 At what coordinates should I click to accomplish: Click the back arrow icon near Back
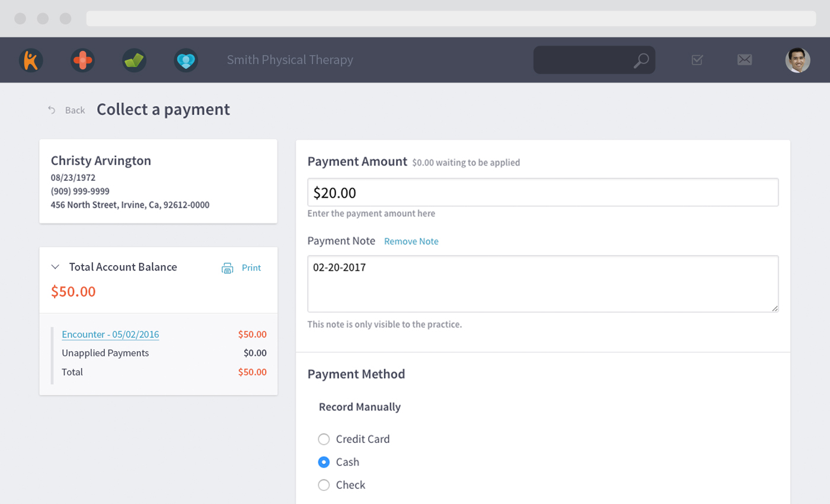coord(52,110)
